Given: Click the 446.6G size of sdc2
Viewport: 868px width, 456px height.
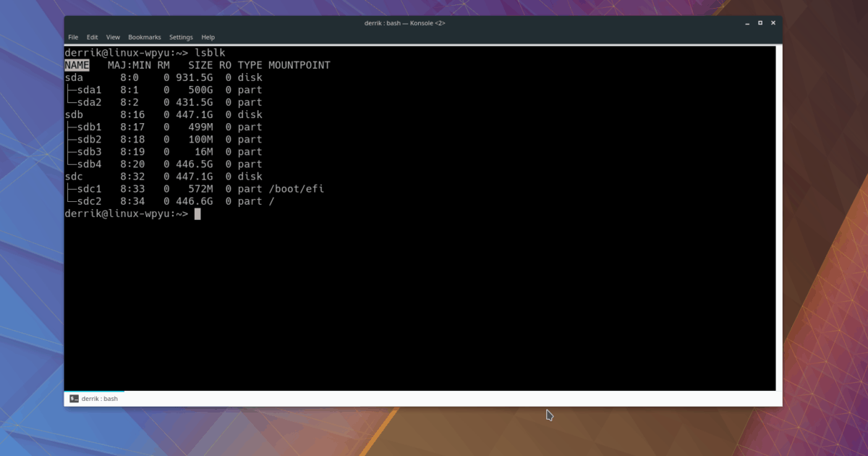Looking at the screenshot, I should (195, 201).
